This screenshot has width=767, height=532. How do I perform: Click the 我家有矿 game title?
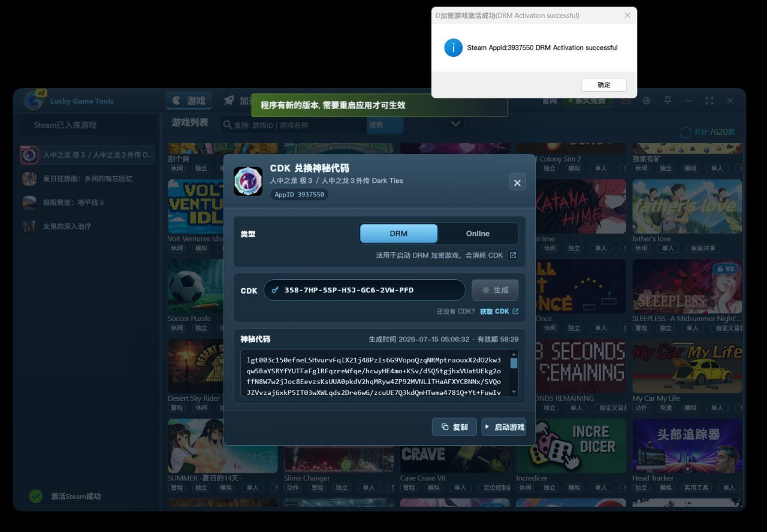click(645, 159)
